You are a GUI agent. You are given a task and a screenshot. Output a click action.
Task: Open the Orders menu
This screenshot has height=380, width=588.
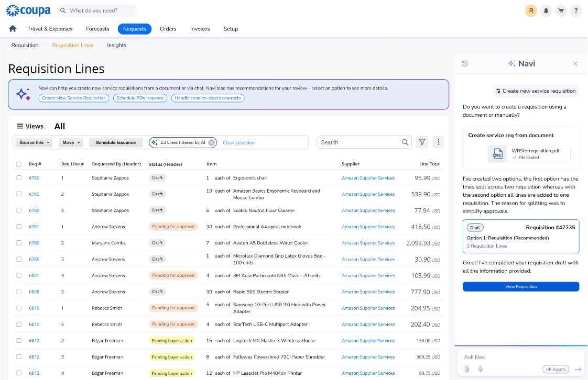(x=168, y=29)
